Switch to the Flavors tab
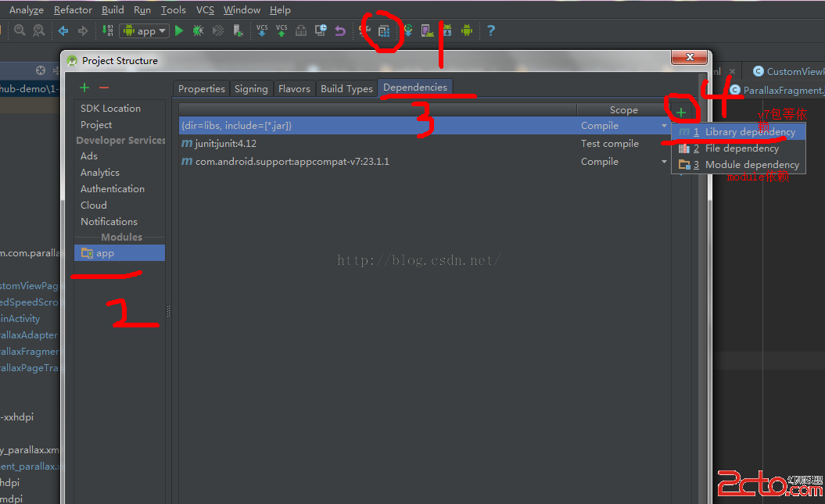Viewport: 825px width, 504px height. click(294, 89)
